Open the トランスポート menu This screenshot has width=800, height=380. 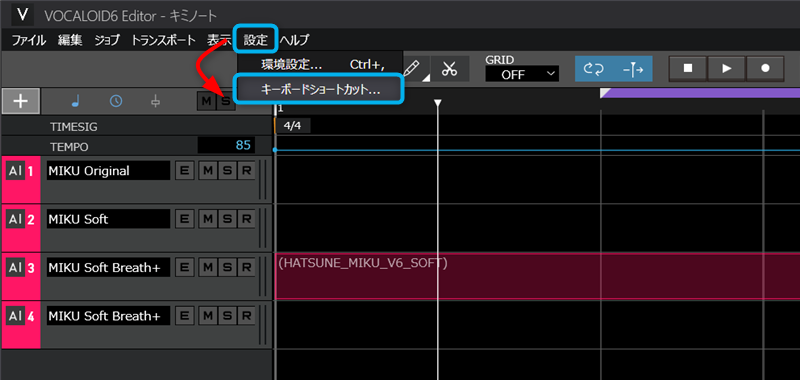pos(163,40)
